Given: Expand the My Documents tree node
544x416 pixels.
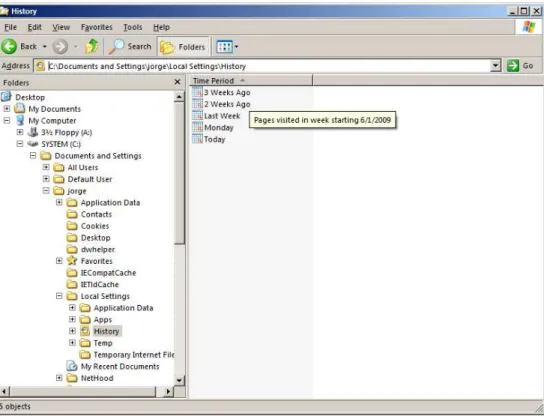Looking at the screenshot, I should pyautogui.click(x=7, y=109).
